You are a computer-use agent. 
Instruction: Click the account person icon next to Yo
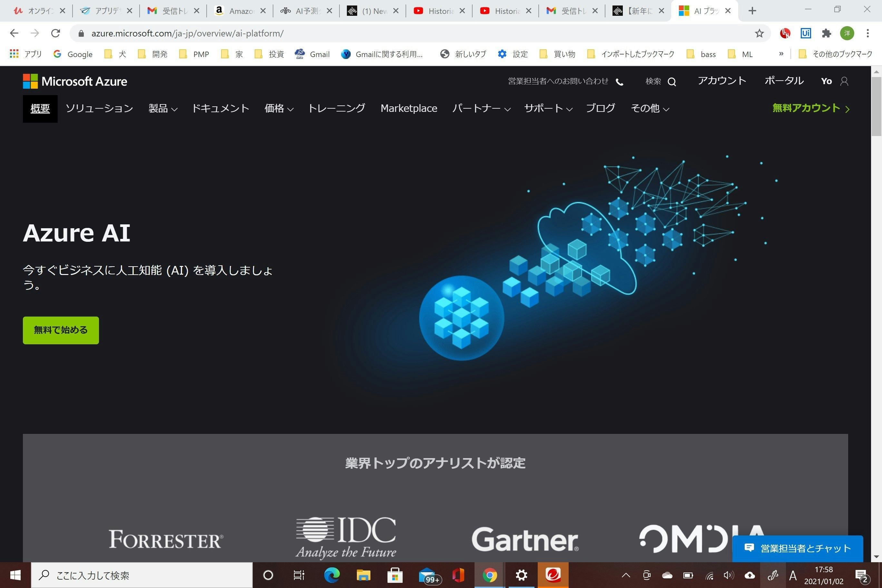click(844, 81)
